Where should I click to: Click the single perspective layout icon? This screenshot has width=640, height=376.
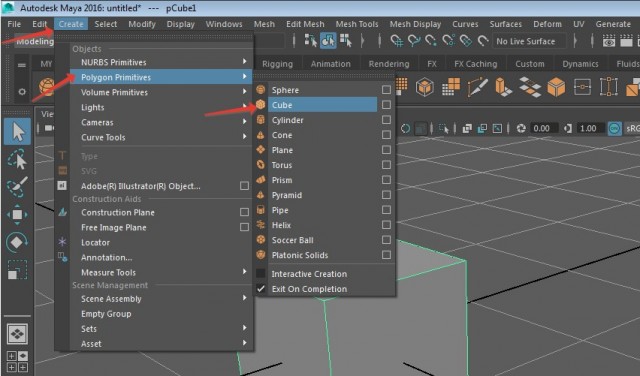(17, 334)
